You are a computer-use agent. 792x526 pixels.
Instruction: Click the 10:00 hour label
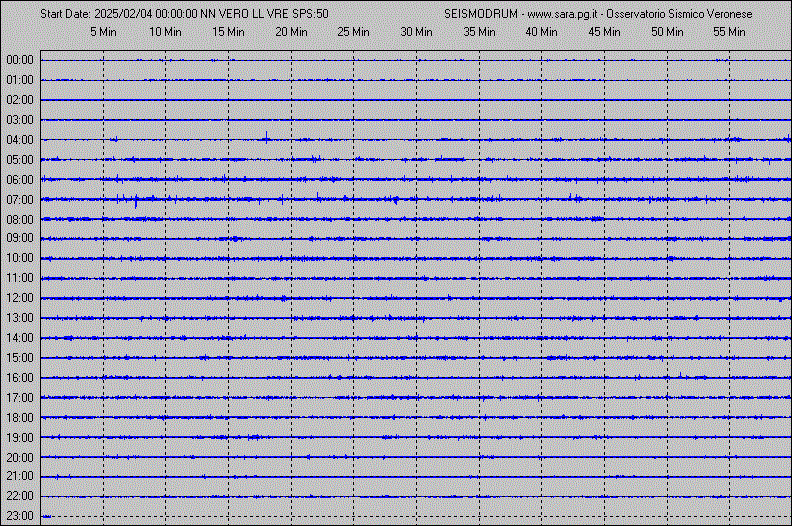(20, 258)
